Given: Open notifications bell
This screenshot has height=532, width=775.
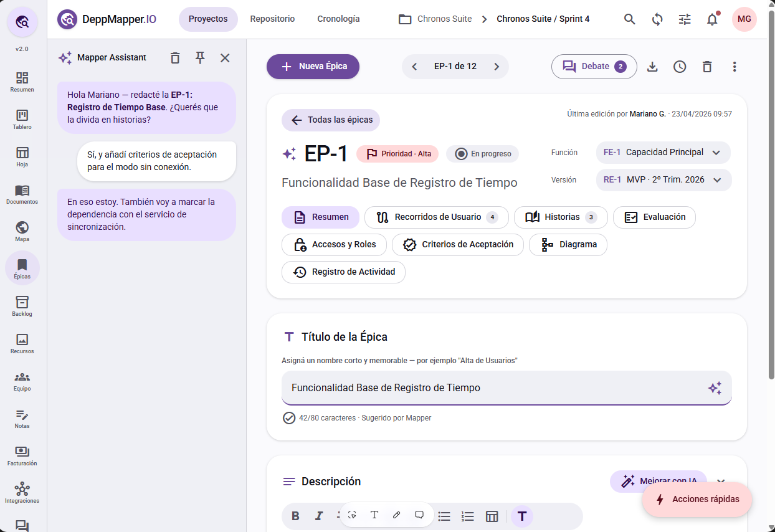Looking at the screenshot, I should (712, 19).
